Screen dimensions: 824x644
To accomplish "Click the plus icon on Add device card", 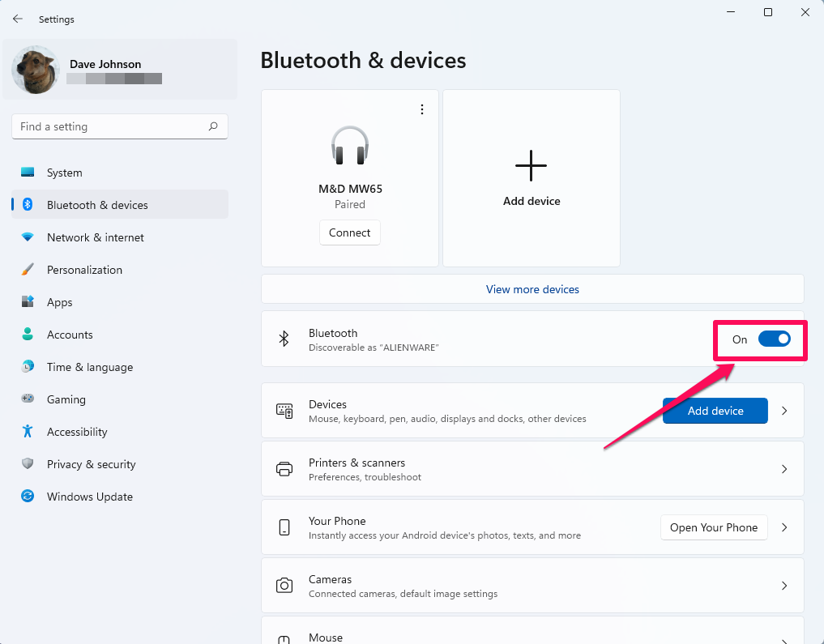I will click(x=532, y=165).
